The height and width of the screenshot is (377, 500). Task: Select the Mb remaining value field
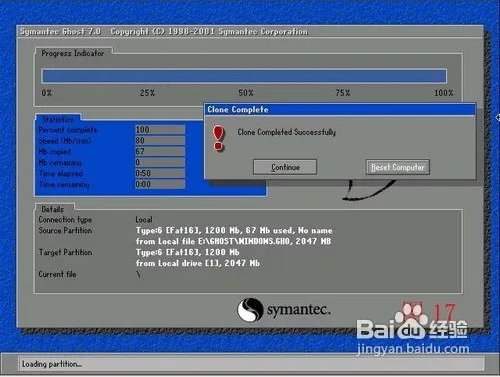tap(160, 162)
